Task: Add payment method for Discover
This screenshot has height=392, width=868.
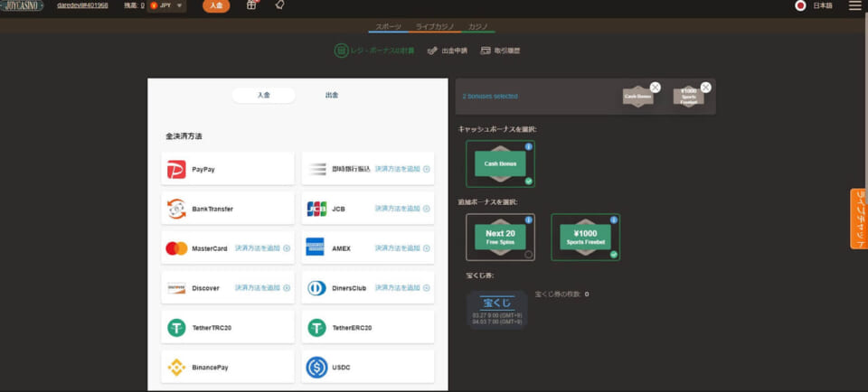Action: click(262, 288)
